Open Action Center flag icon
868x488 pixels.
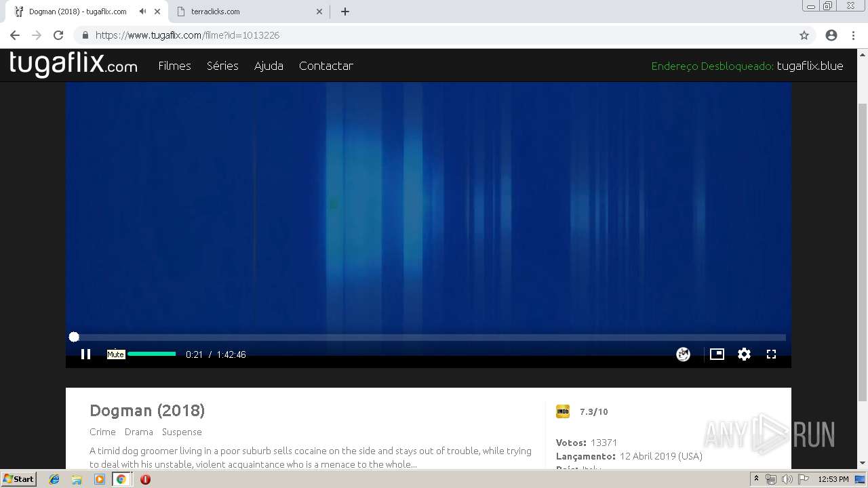pos(803,479)
